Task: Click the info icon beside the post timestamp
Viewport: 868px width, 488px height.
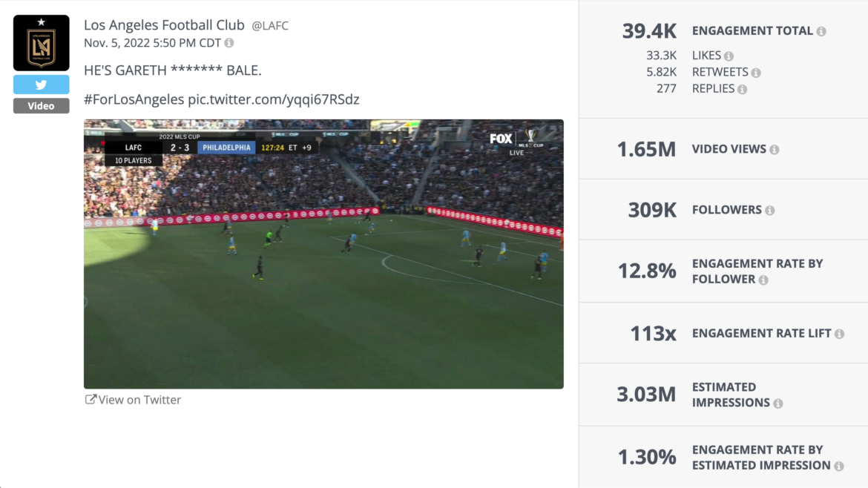Action: 229,43
